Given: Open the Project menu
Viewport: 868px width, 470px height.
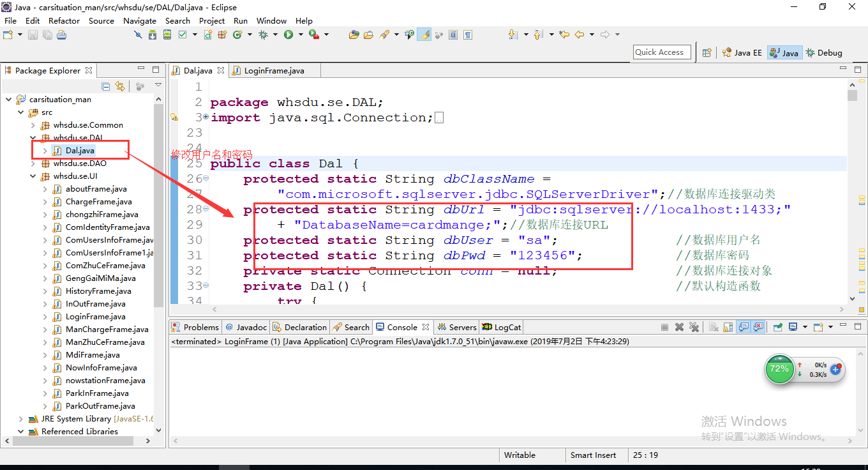Looking at the screenshot, I should (212, 20).
